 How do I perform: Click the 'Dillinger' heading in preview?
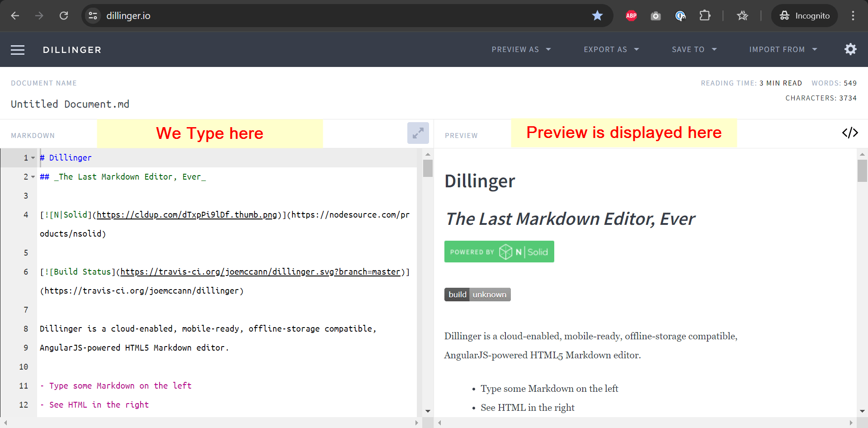(480, 181)
